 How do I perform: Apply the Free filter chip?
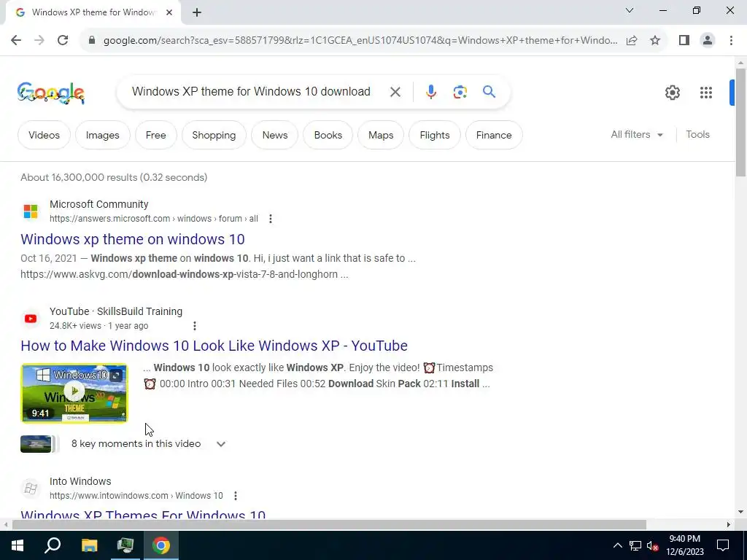(x=156, y=135)
